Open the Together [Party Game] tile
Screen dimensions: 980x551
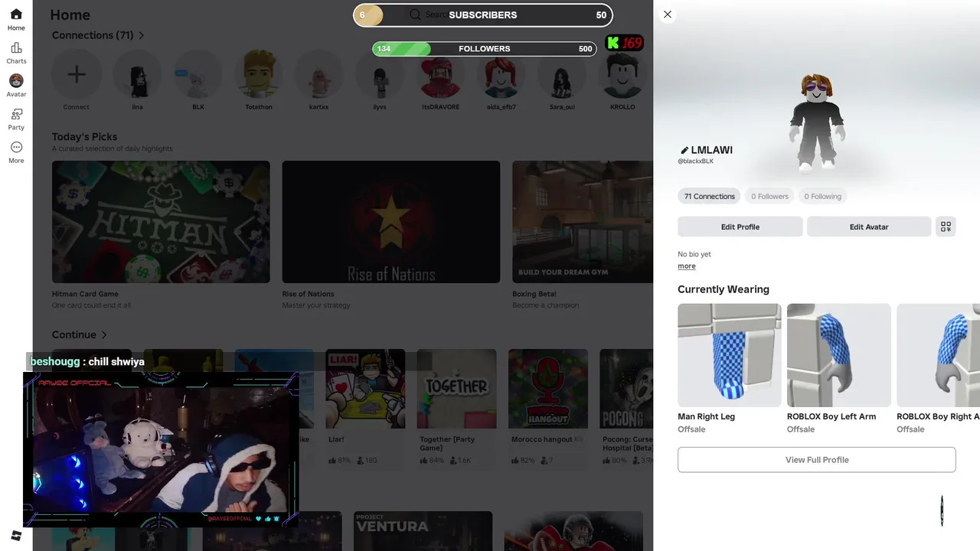click(x=456, y=389)
